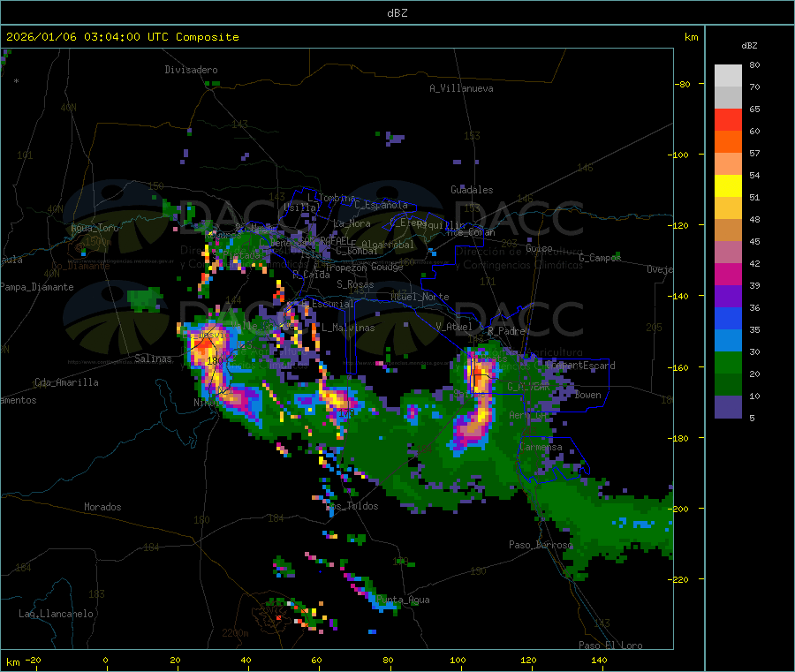Click the Los_Toldos map label
Image resolution: width=795 pixels, height=672 pixels.
[352, 506]
